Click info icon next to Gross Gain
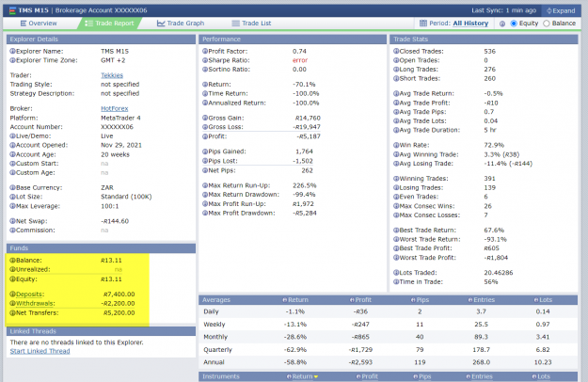 205,118
